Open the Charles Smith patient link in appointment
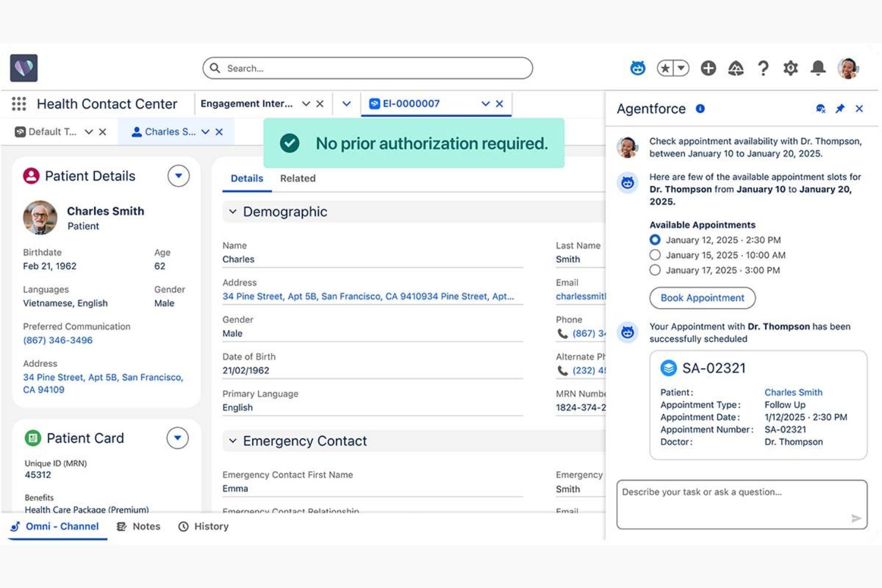Screen dimensions: 882x588 pos(793,392)
